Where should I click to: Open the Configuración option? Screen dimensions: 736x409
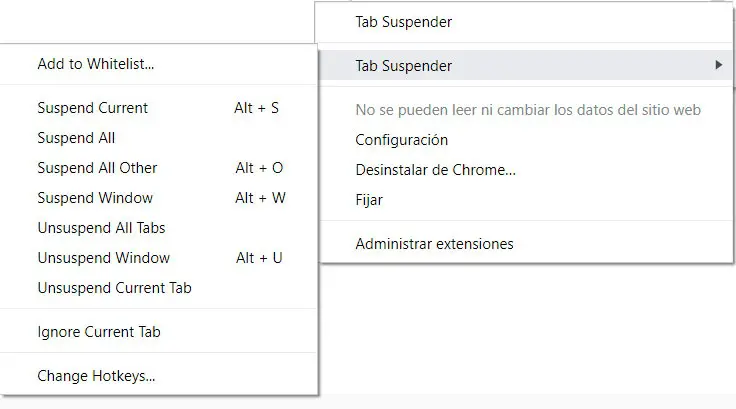click(401, 140)
